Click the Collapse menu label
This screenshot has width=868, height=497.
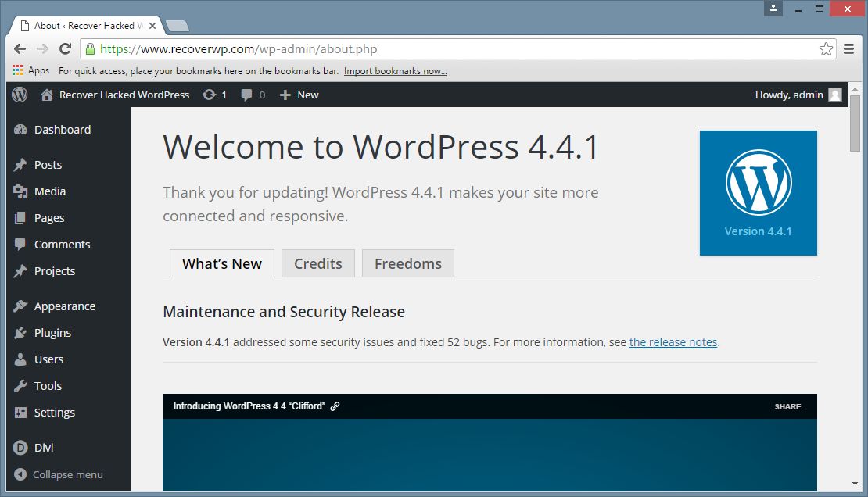(67, 474)
